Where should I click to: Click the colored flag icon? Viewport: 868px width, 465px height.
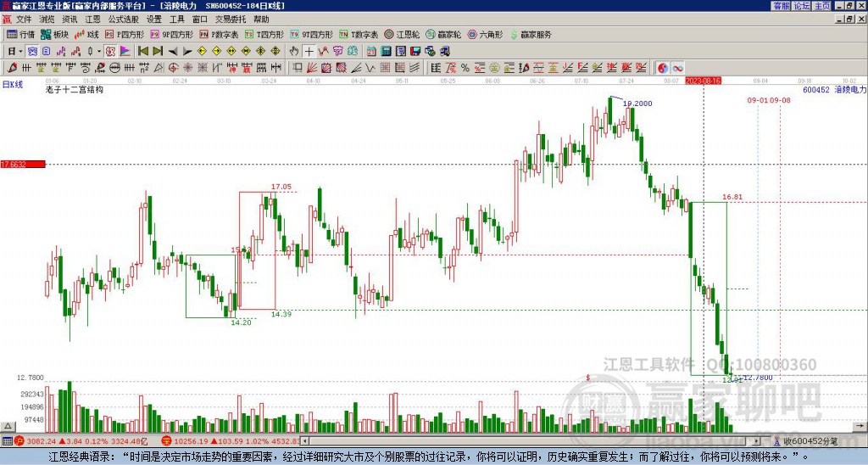coord(125,52)
